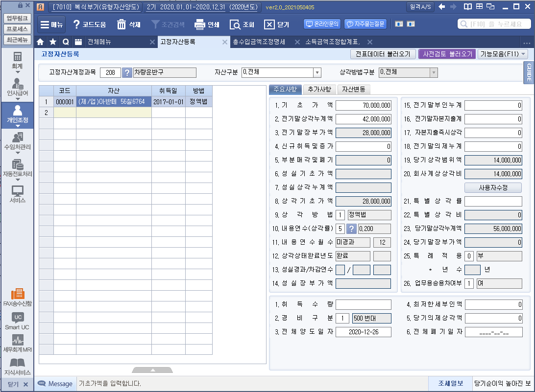Open the 자산구분 dropdown
The width and height of the screenshot is (535, 392).
click(x=316, y=72)
